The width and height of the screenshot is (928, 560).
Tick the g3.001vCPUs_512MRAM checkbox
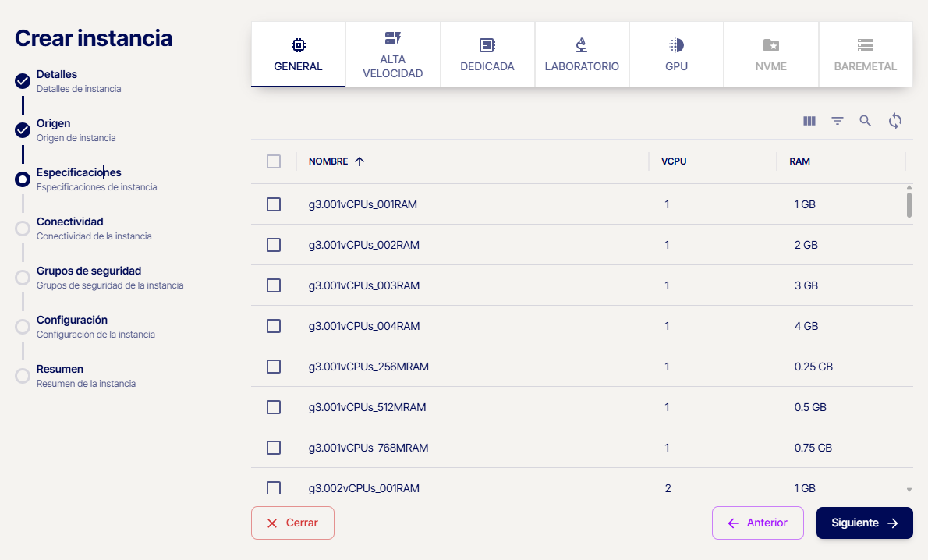tap(274, 407)
